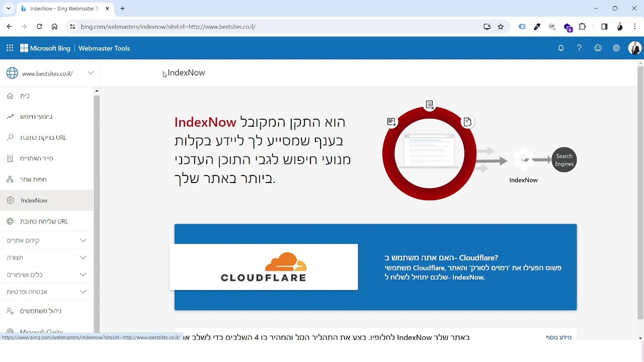
Task: Click the eyedropper extension icon
Action: pyautogui.click(x=537, y=27)
